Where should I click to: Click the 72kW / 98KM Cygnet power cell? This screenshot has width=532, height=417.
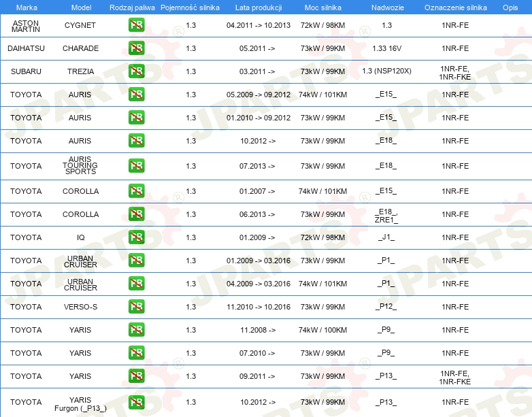pos(322,25)
